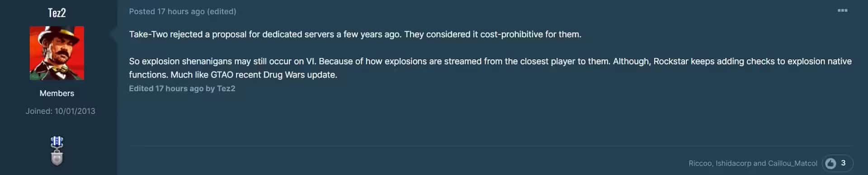Viewport: 868px width, 175px height.
Task: Click the Posted 17 hours ago timestamp
Action: pos(167,11)
